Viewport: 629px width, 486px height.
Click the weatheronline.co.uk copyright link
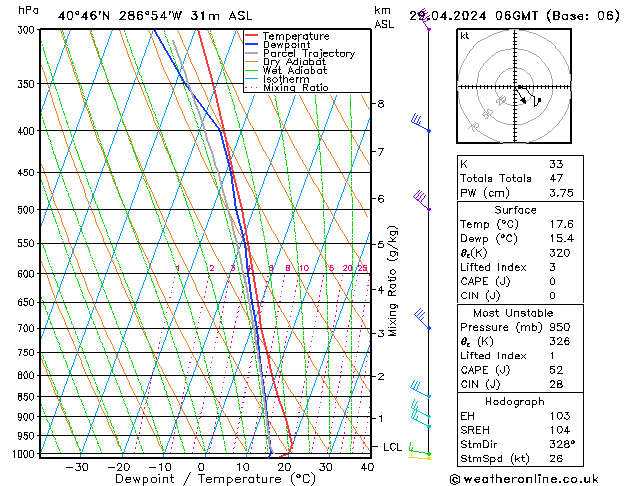click(x=524, y=479)
